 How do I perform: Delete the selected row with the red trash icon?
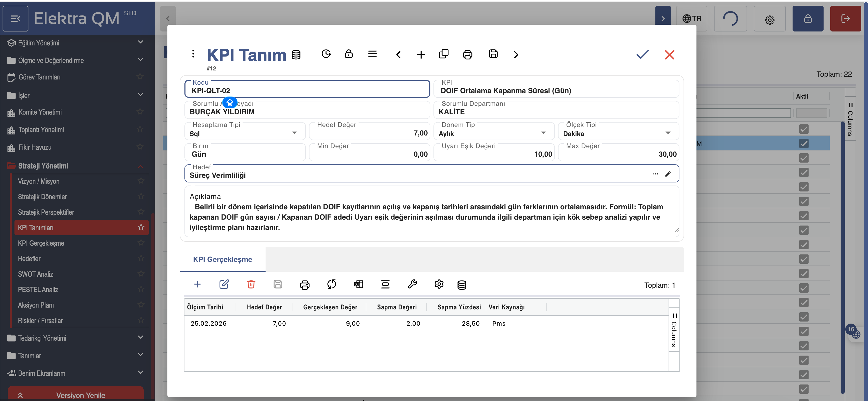(x=251, y=284)
